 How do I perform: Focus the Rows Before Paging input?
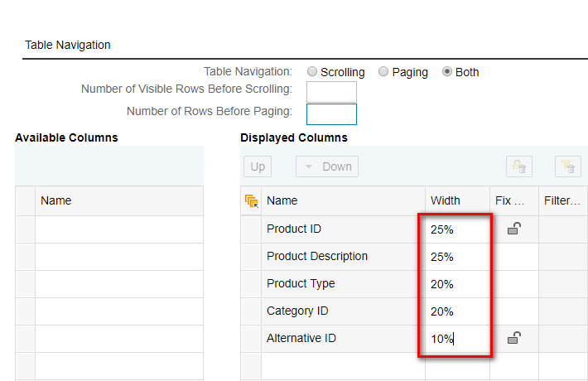pyautogui.click(x=331, y=114)
